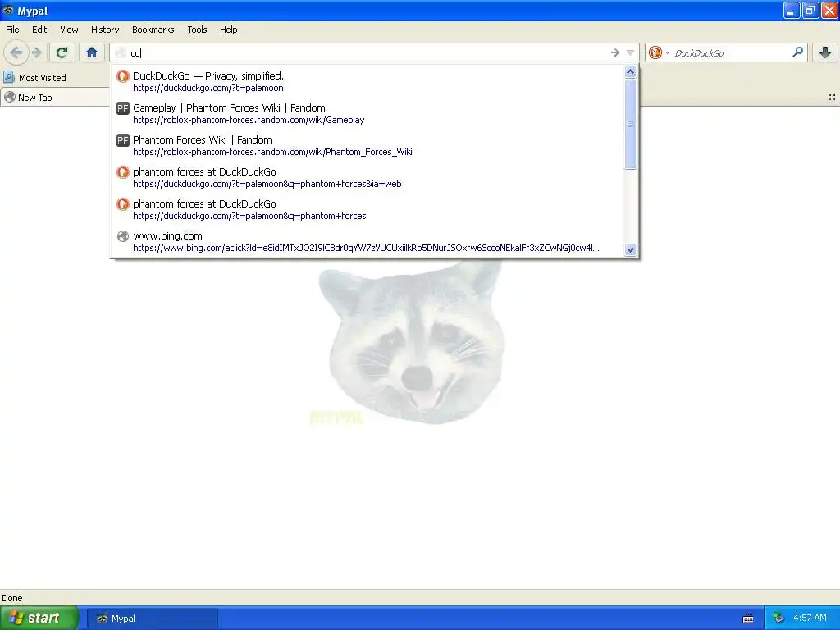The image size is (840, 630).
Task: Click the Mypal taskbar button
Action: 153,619
